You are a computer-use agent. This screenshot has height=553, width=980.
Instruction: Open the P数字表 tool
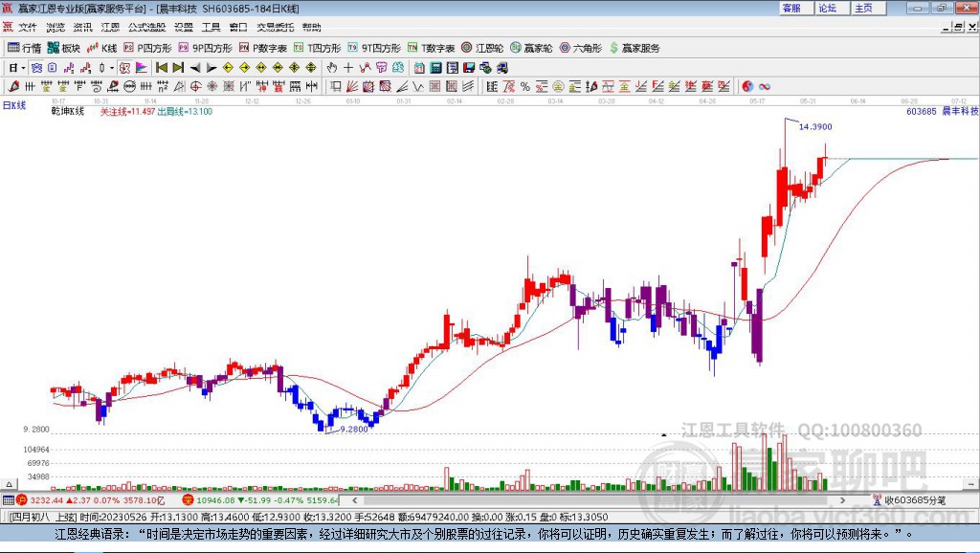click(262, 48)
